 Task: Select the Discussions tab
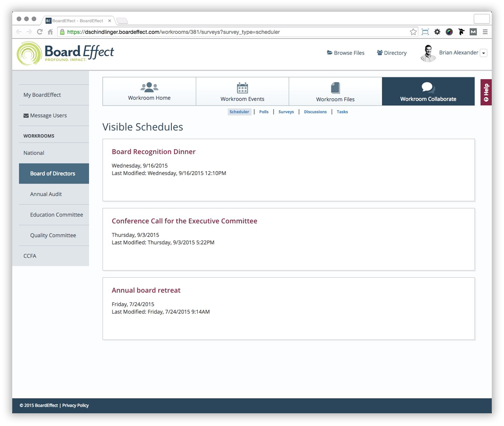point(315,112)
